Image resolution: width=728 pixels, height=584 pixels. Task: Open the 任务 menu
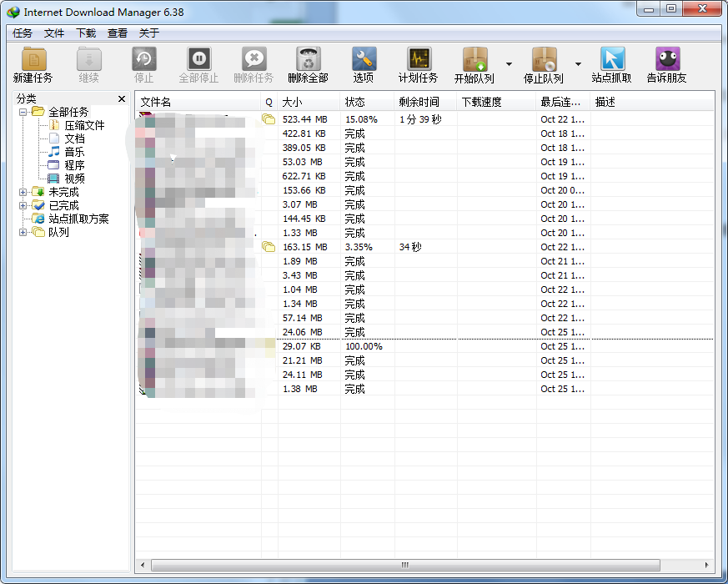coord(23,33)
